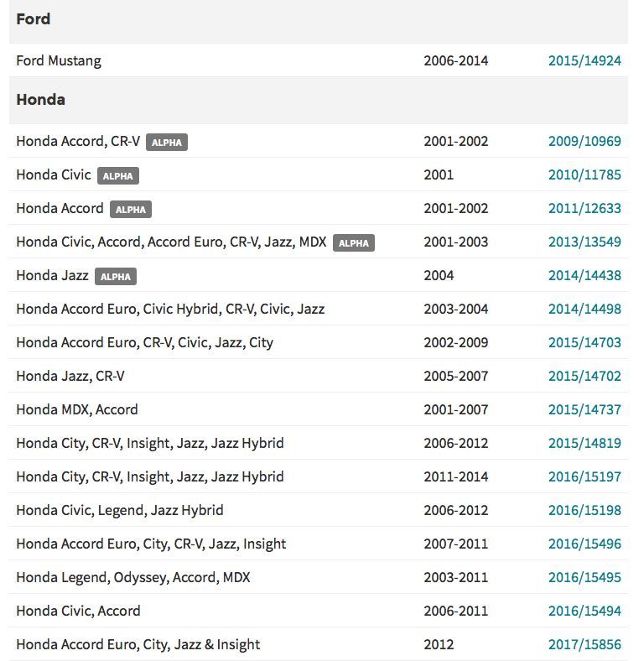Viewport: 644px width, 661px height.
Task: Select year range 2003-2004
Action: click(455, 309)
